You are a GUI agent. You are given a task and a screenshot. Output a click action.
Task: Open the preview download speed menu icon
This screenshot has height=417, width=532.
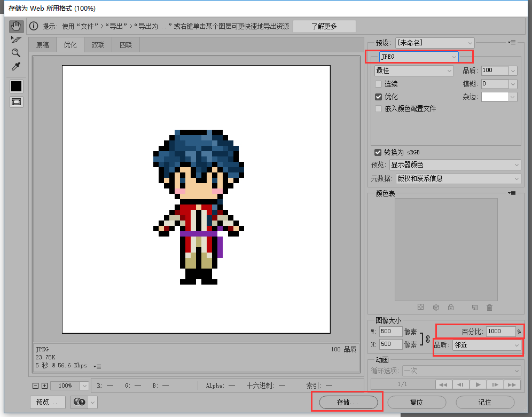tap(97, 366)
